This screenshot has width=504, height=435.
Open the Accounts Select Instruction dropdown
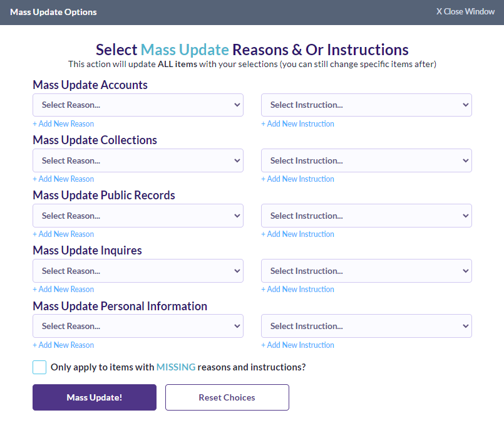coord(366,105)
